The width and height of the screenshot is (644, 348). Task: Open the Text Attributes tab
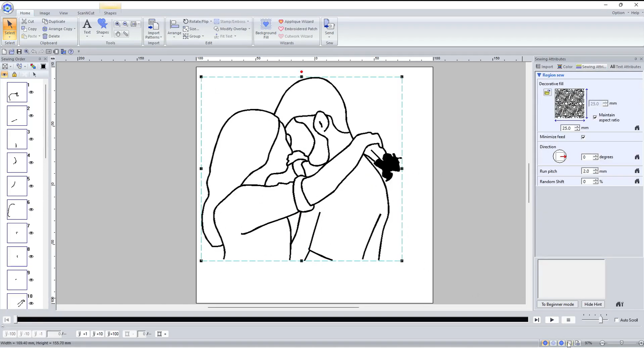point(625,67)
